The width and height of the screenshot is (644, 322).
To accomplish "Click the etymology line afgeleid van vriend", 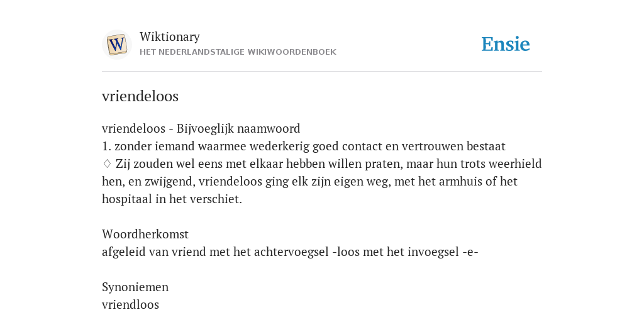I will click(290, 252).
